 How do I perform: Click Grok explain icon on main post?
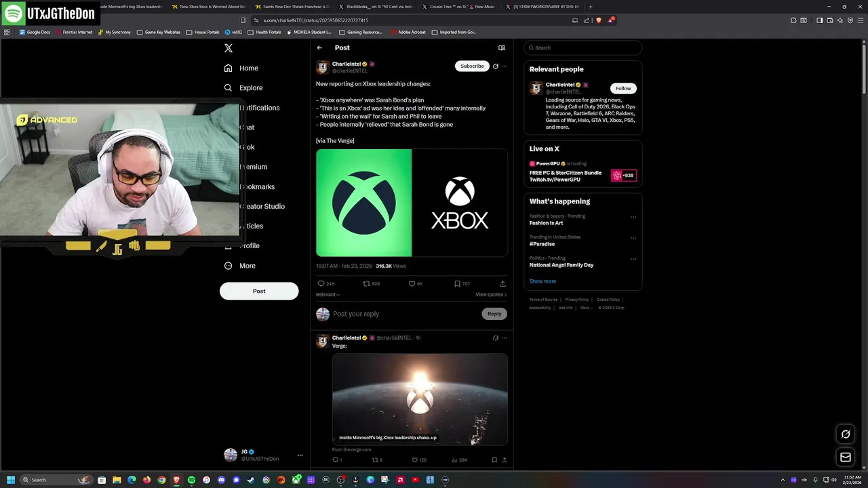tap(496, 66)
